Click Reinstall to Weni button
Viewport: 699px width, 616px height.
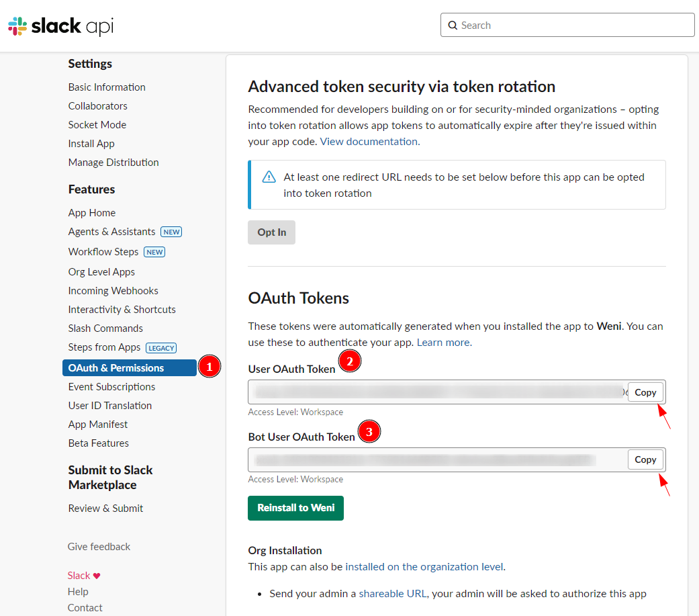pos(295,508)
